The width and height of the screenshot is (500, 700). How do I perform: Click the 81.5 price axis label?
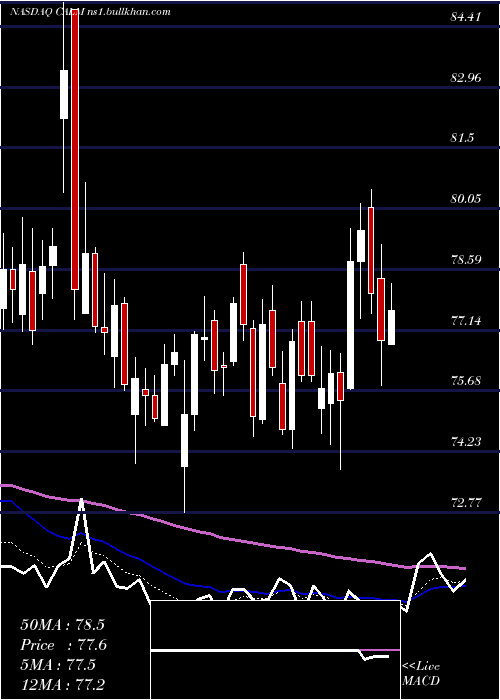coord(462,138)
